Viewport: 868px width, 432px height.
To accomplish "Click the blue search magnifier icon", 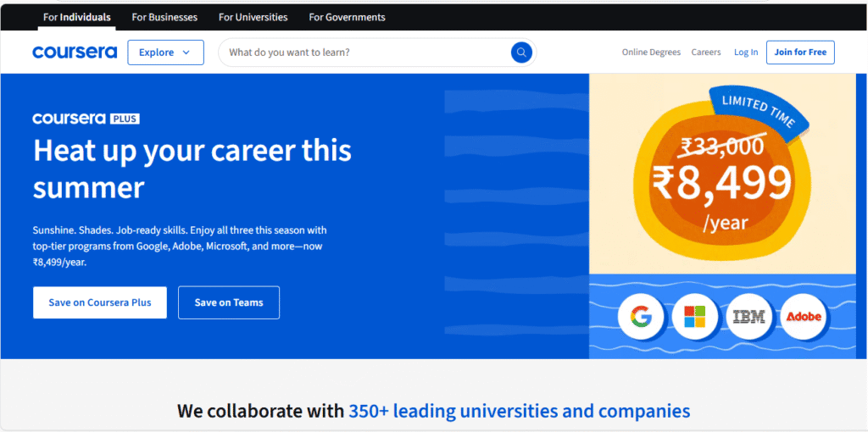I will coord(521,53).
